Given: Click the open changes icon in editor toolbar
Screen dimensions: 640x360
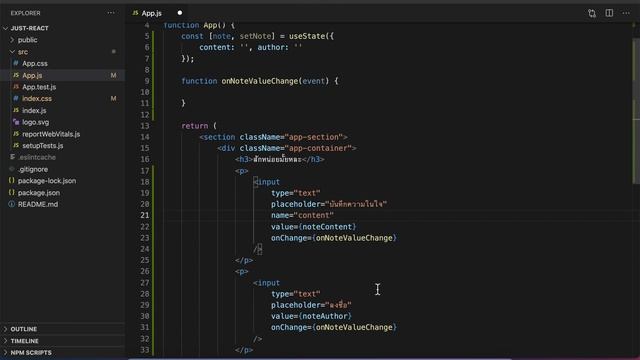Looking at the screenshot, I should 592,13.
